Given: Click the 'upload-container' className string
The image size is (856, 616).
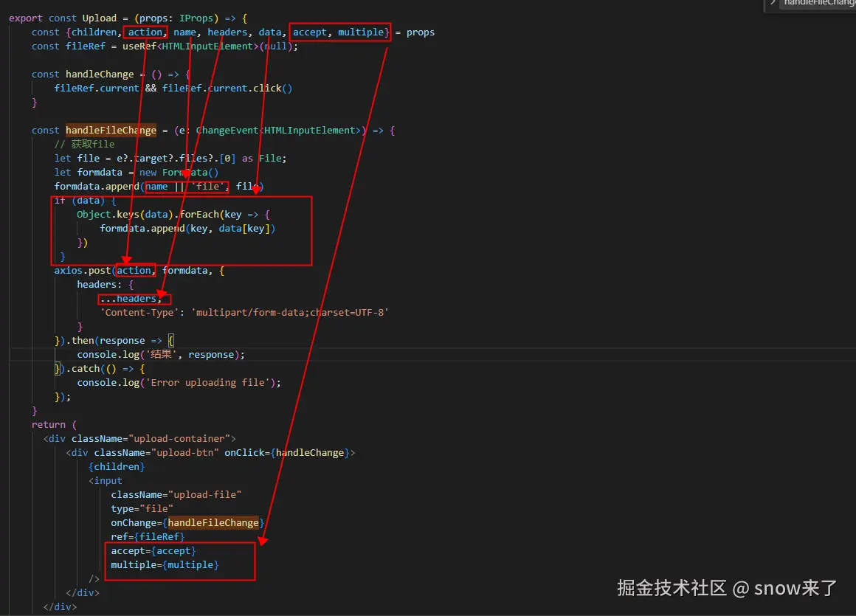Looking at the screenshot, I should [179, 439].
